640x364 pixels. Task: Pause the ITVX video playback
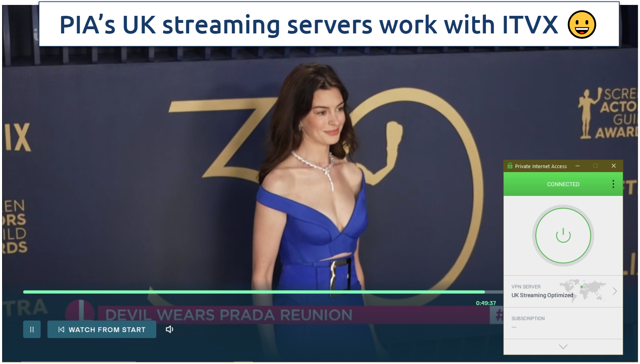(x=32, y=330)
